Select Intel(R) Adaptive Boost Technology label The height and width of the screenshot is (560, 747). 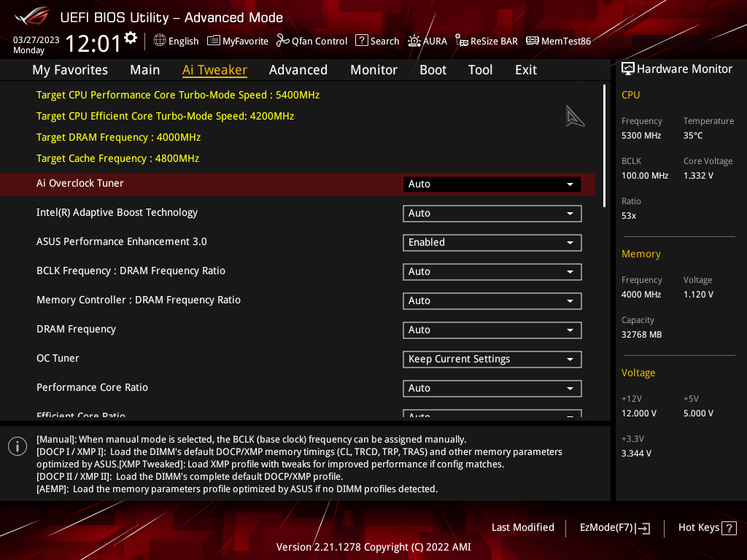[x=117, y=212]
